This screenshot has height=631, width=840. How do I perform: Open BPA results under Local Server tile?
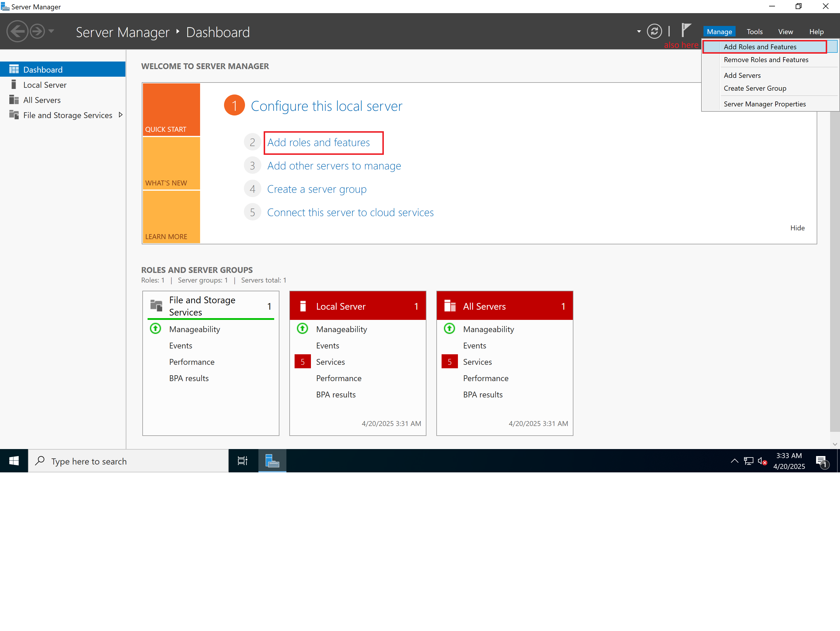coord(336,395)
